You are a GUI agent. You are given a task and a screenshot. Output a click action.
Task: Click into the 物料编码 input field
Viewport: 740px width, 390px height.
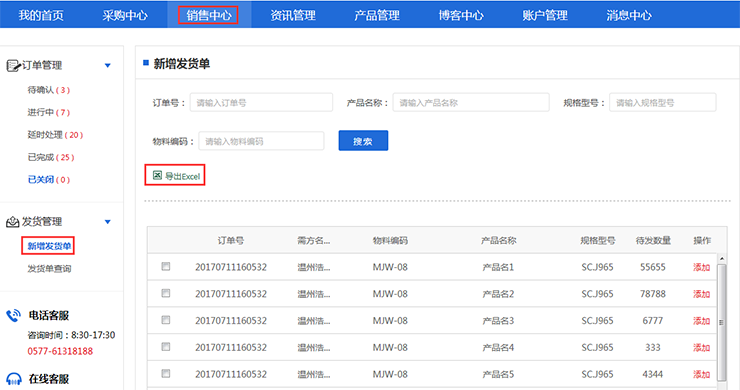pos(261,141)
